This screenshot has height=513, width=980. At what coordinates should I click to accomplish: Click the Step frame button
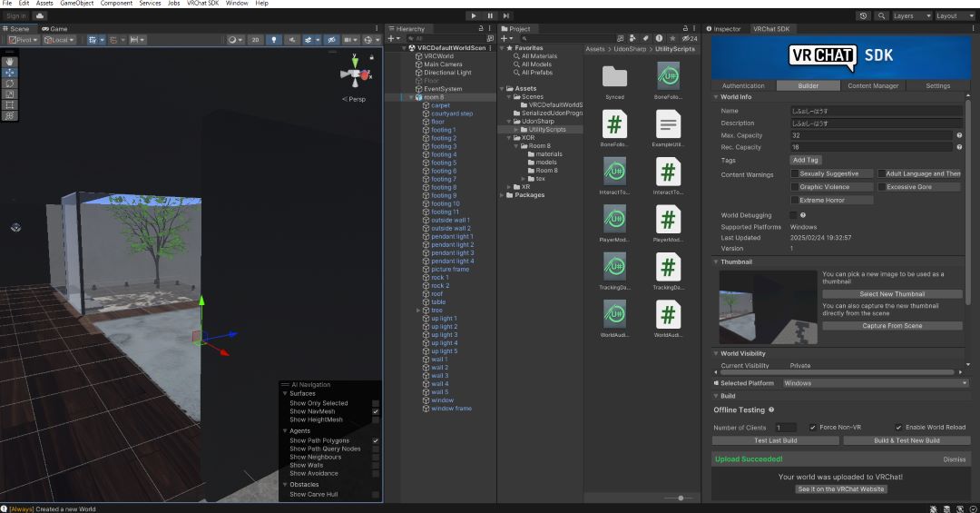(506, 15)
